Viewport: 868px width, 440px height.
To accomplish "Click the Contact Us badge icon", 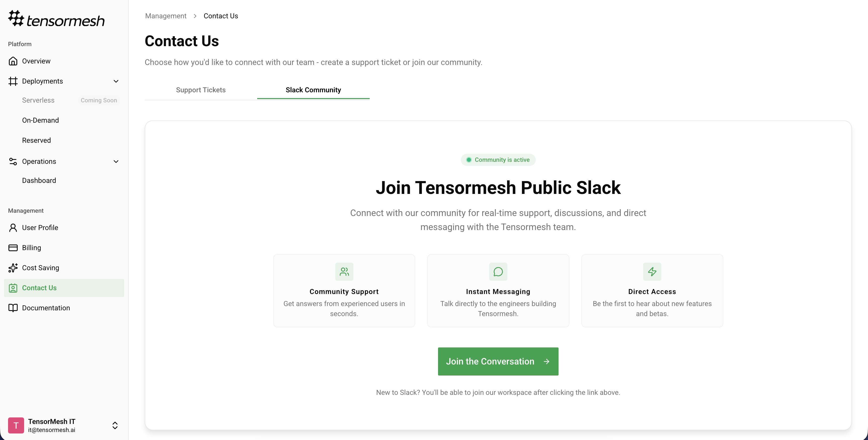I will [x=13, y=288].
